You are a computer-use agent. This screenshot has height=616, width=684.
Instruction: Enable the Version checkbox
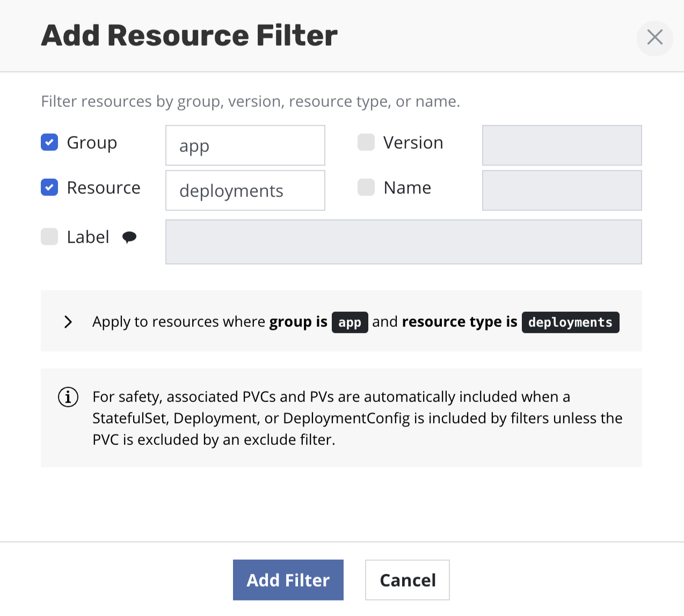click(x=366, y=142)
